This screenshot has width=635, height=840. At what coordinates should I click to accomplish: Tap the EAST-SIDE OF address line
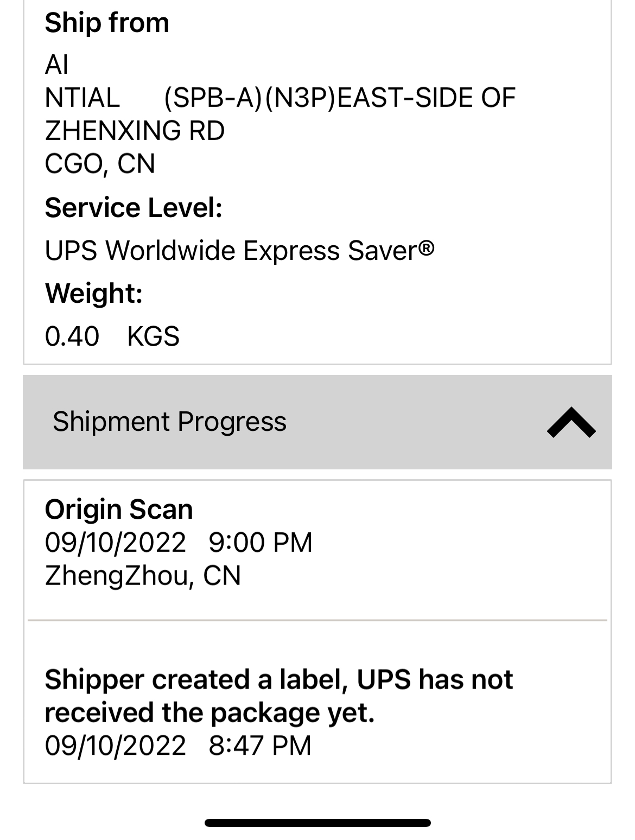426,98
